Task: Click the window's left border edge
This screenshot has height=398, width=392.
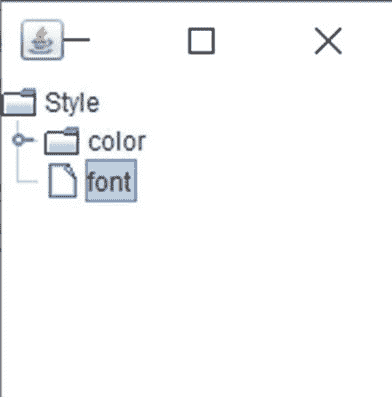Action: 1,233
